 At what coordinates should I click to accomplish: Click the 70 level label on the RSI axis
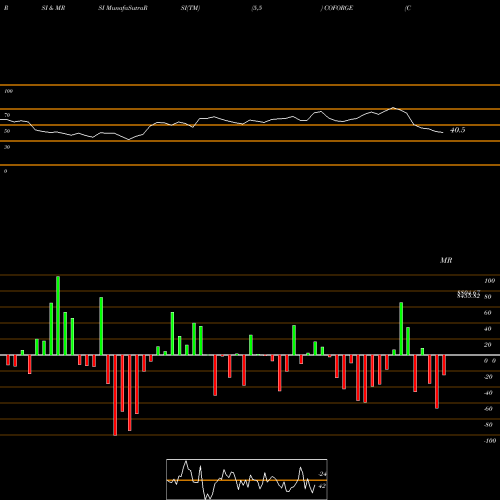7,115
